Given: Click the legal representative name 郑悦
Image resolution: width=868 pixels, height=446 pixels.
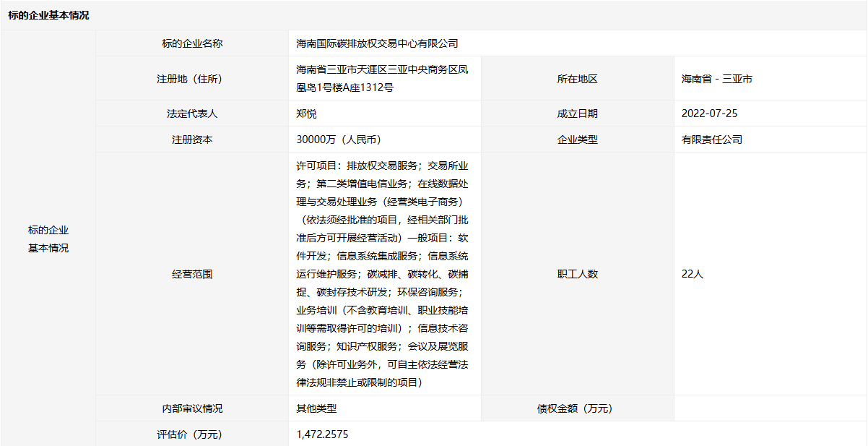Looking at the screenshot, I should [306, 113].
